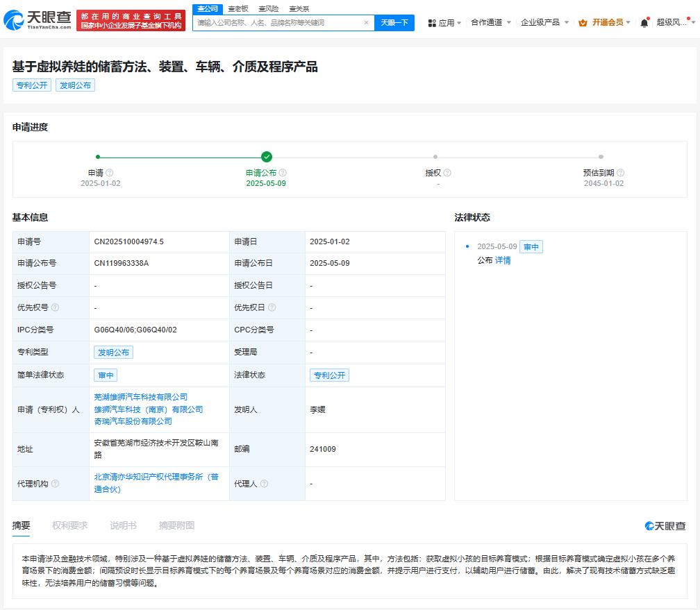This screenshot has width=700, height=610.
Task: Open the 开通会员 membership menu
Action: [605, 23]
